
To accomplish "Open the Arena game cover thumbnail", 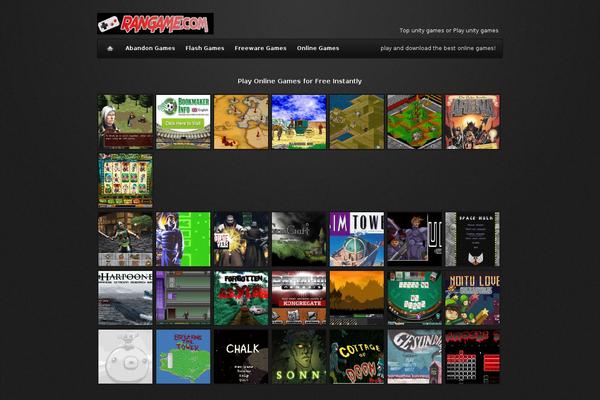I will pyautogui.click(x=472, y=122).
